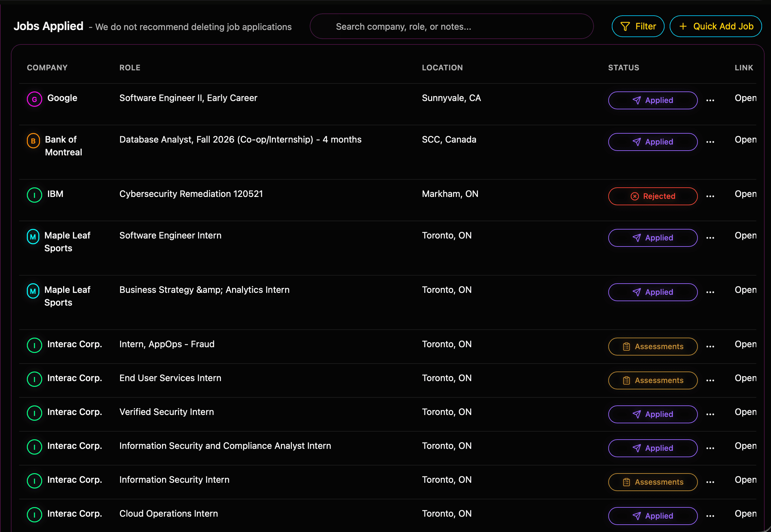Click the LOCATION column header
The width and height of the screenshot is (771, 532).
tap(442, 68)
